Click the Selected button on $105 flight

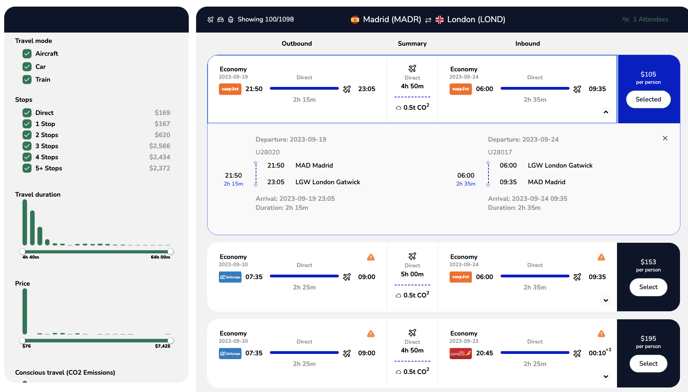click(x=648, y=99)
